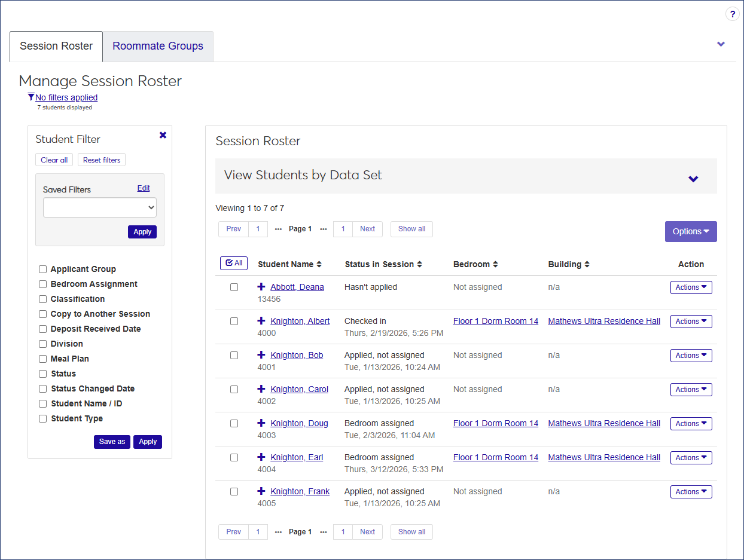
Task: Select the Session Roster tab
Action: [x=56, y=46]
